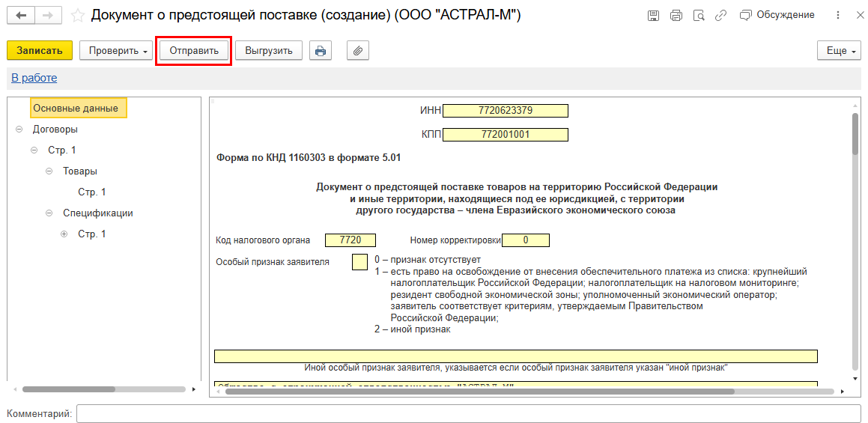Add document to favorites with the star

click(77, 15)
